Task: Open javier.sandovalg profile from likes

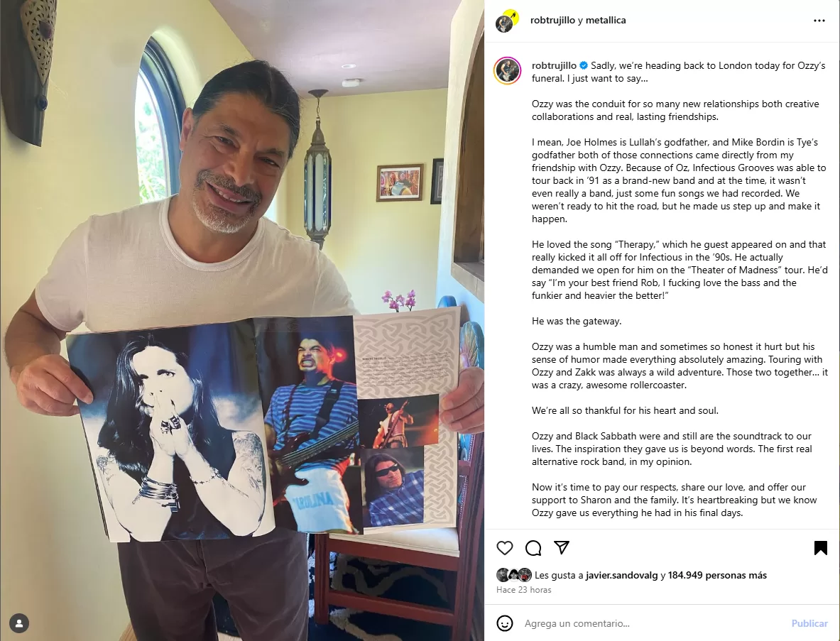Action: tap(621, 575)
